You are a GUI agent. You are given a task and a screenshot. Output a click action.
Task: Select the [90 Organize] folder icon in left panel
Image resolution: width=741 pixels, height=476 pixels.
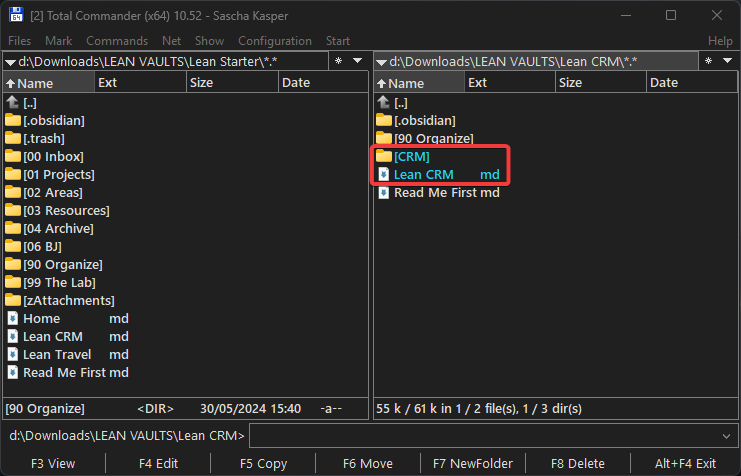[x=13, y=264]
